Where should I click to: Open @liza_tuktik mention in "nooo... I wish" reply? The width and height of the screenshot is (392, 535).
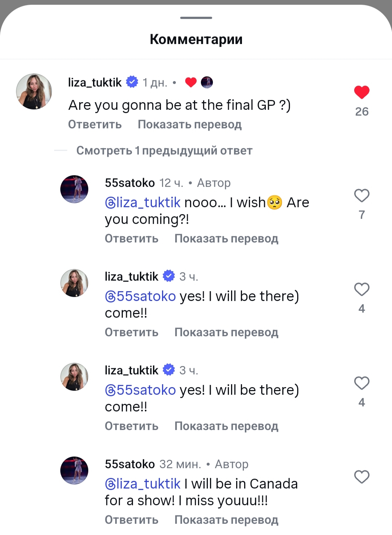(143, 202)
